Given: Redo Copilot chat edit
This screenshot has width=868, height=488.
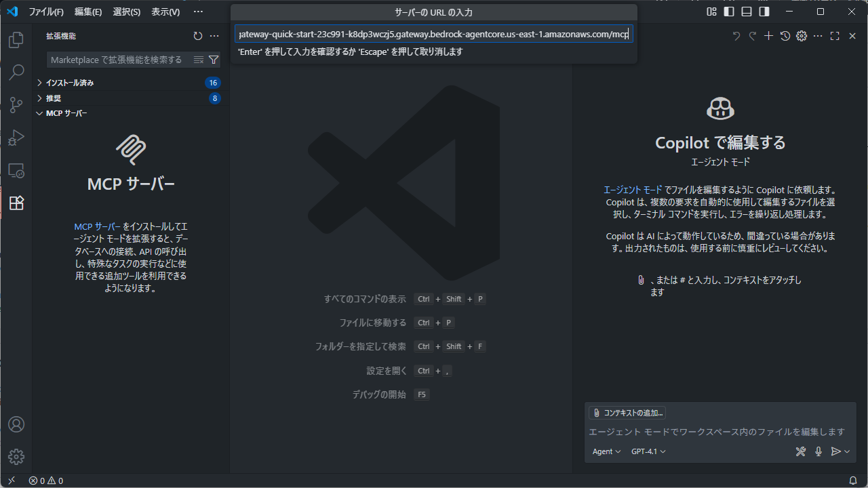Looking at the screenshot, I should coord(752,36).
